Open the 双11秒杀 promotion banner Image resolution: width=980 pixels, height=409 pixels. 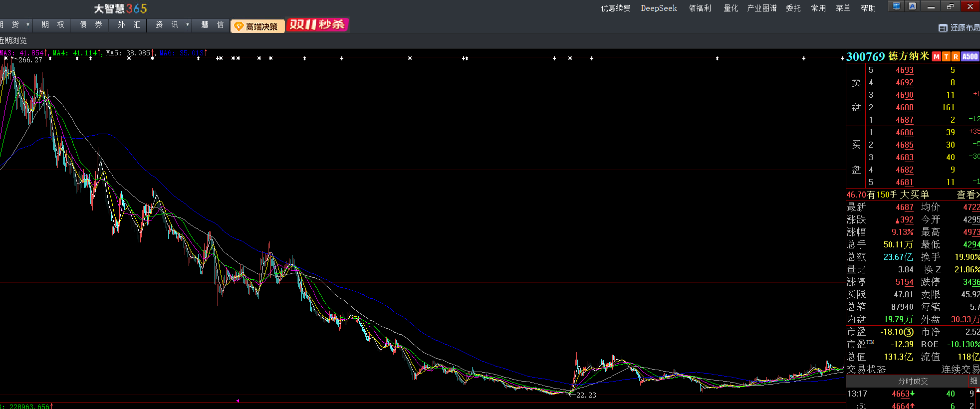click(317, 25)
